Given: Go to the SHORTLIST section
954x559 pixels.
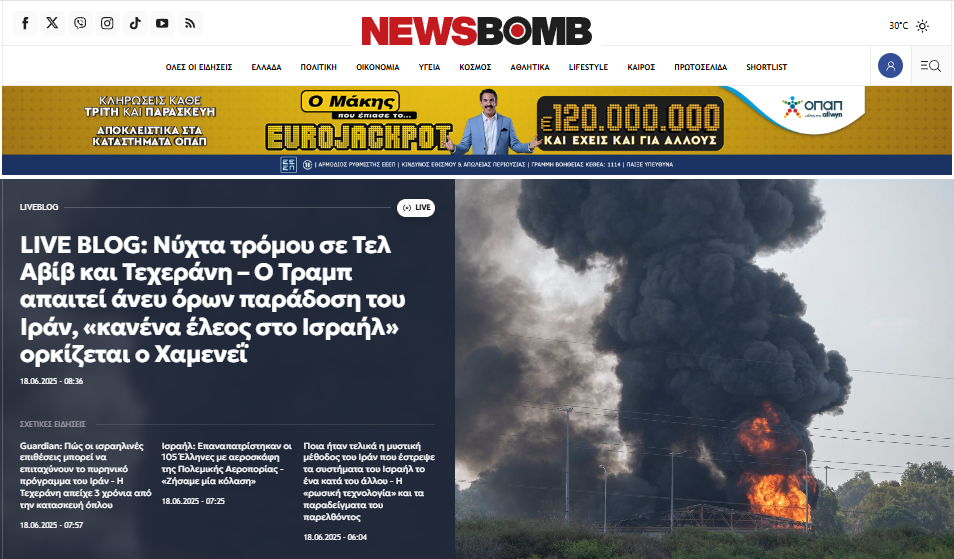Looking at the screenshot, I should 767,67.
